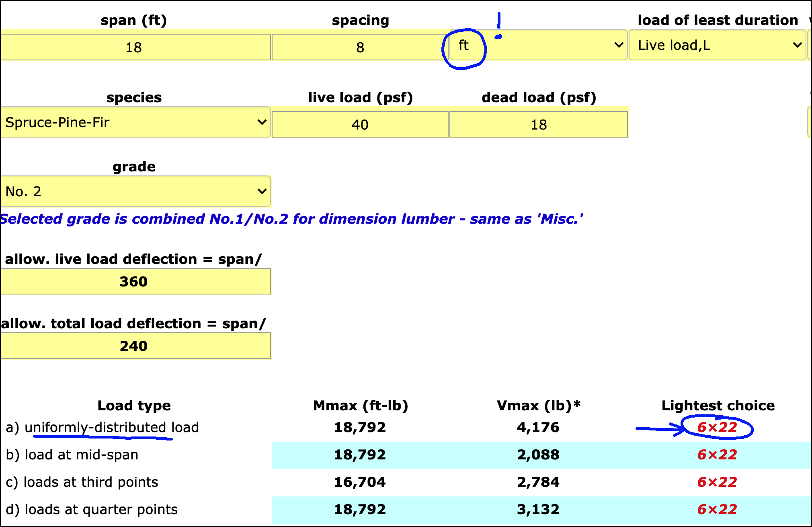Open the load of least duration dropdown
Viewport: 812px width, 527px height.
coord(718,45)
